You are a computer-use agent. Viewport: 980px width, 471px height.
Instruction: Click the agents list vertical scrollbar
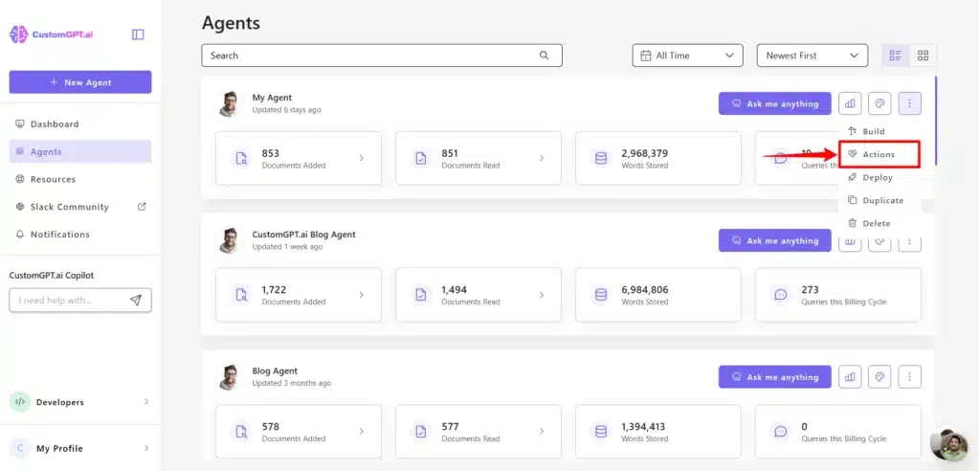tap(936, 121)
